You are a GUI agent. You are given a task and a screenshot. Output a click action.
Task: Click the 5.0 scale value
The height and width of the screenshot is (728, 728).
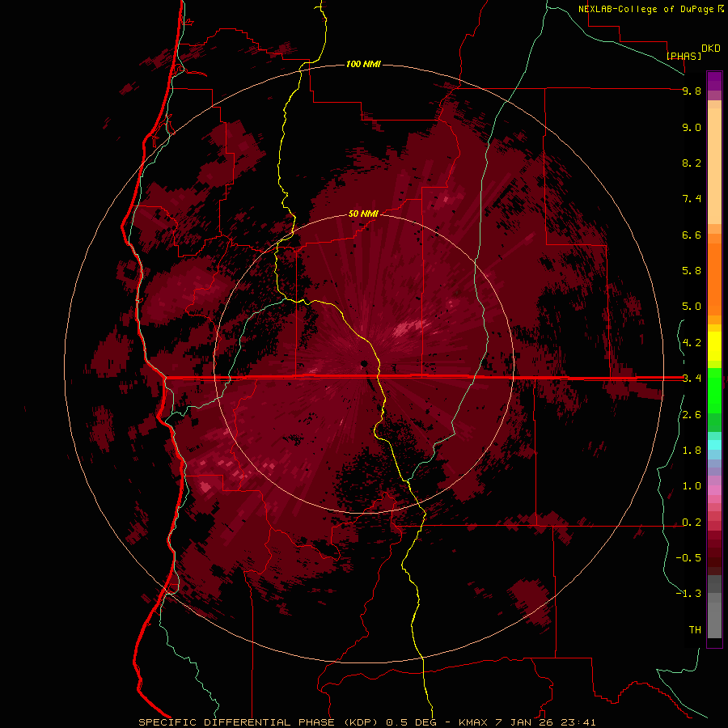pyautogui.click(x=692, y=307)
